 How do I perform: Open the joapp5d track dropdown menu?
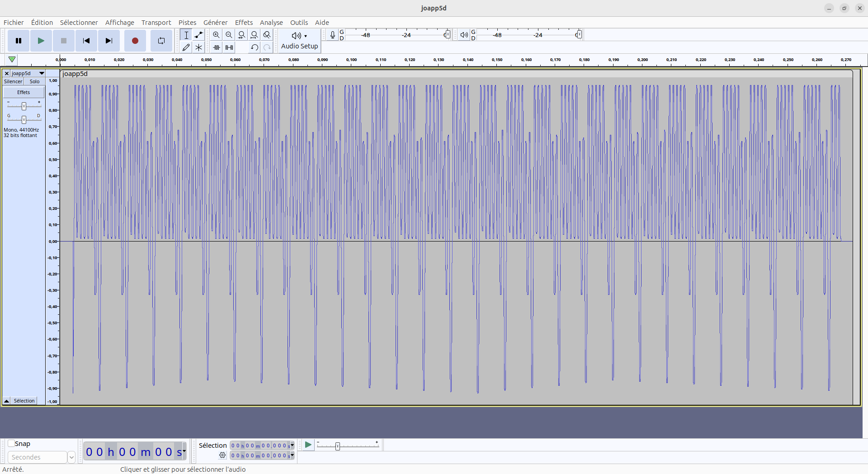(42, 73)
